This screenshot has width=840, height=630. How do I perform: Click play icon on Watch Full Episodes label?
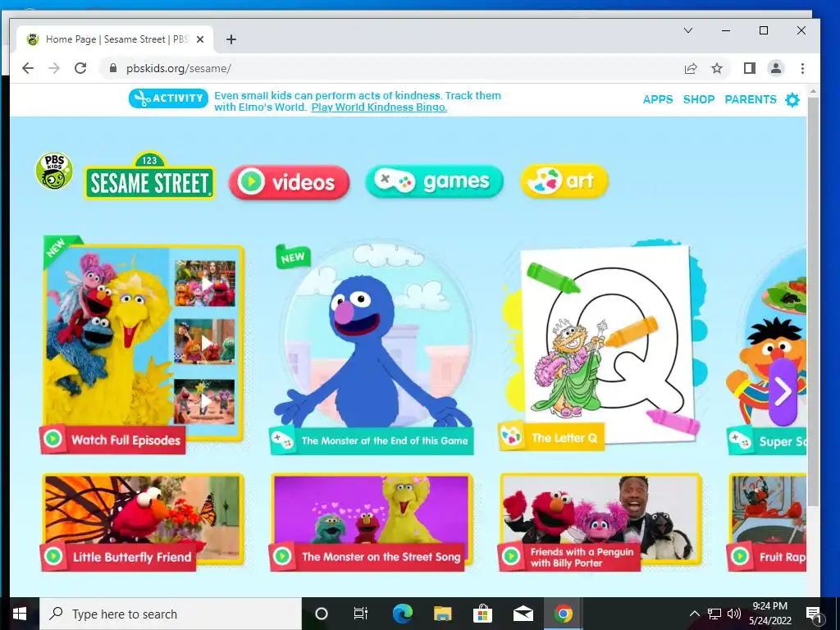tap(53, 440)
